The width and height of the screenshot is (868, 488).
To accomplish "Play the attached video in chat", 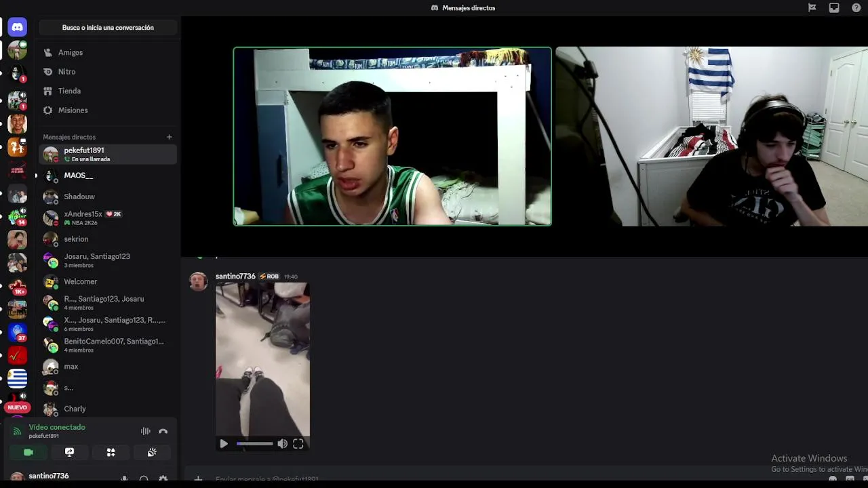I will coord(224,444).
